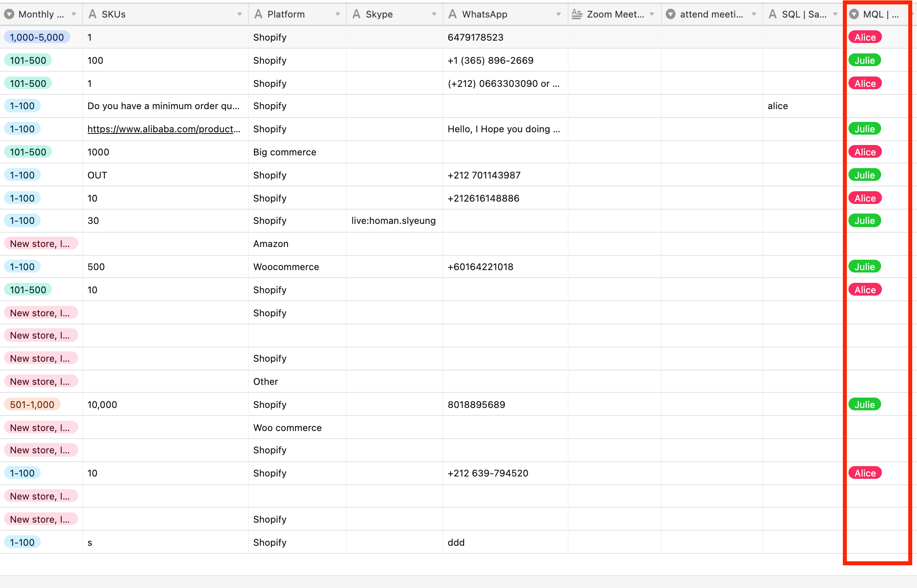Click the Julie tag in the +60164221018 row
917x588 pixels.
[864, 267]
